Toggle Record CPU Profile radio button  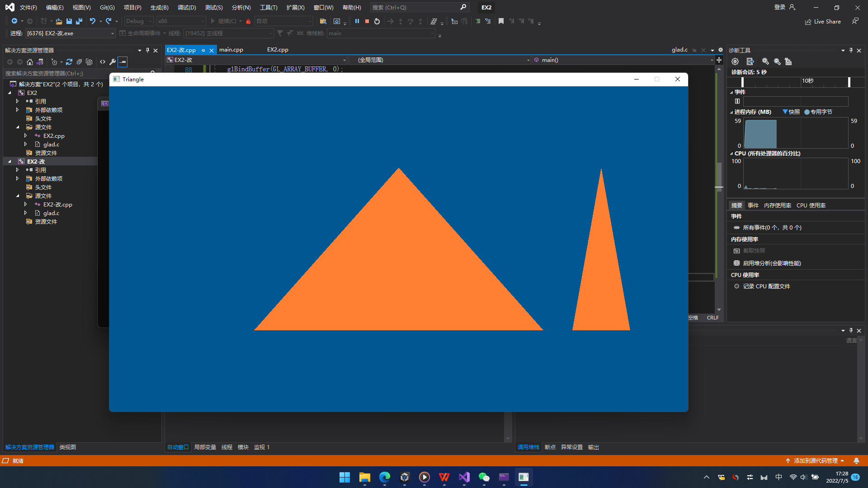(x=737, y=286)
